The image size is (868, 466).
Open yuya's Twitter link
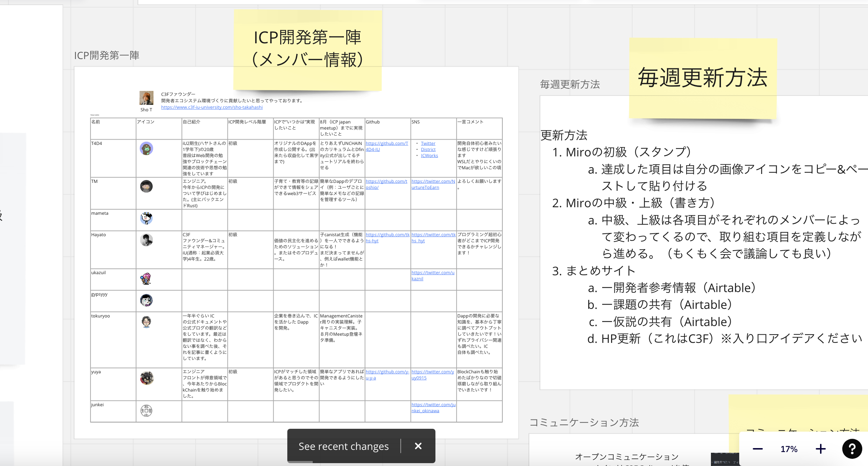click(433, 375)
